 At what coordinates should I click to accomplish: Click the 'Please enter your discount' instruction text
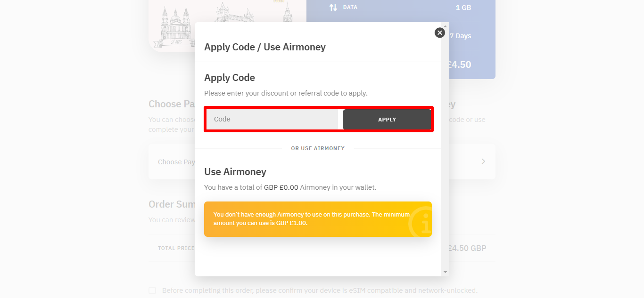pyautogui.click(x=286, y=93)
